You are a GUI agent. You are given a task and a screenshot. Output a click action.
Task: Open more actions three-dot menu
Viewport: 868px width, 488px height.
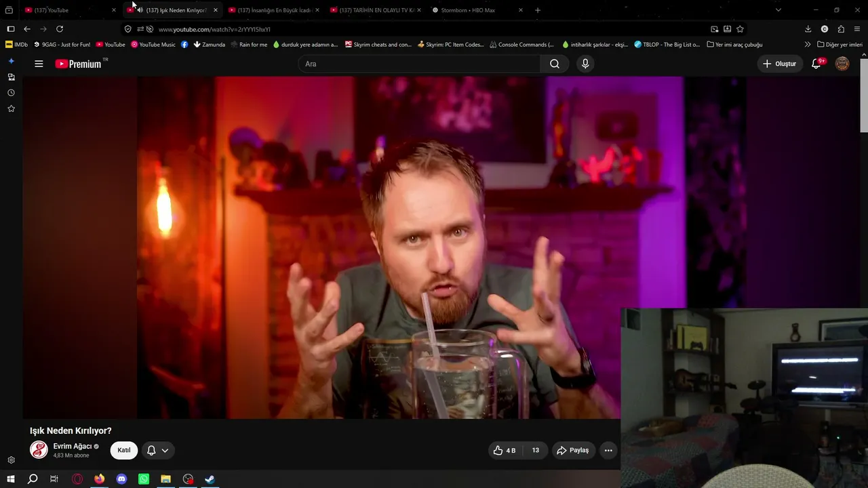pos(608,450)
